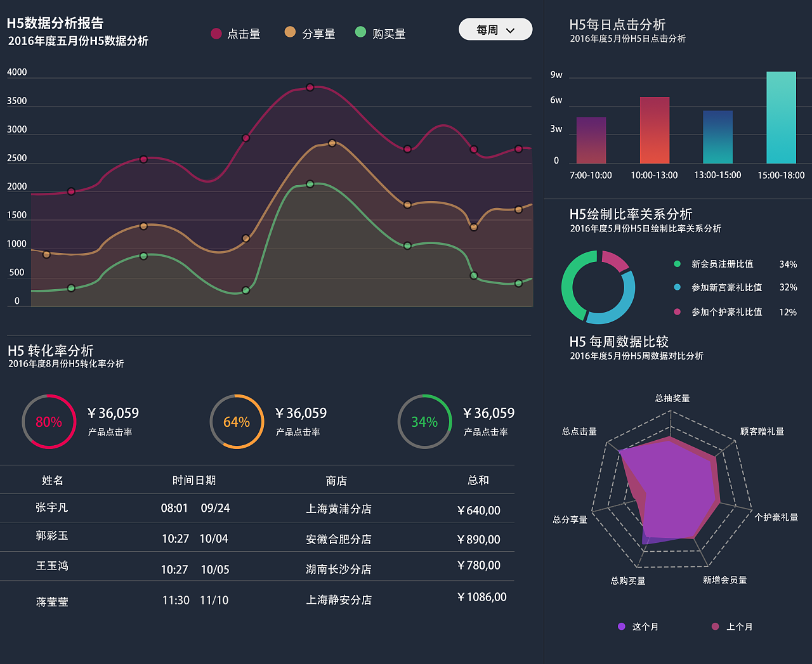Click the 参加新宫豪礼比值 blue indicator

(x=676, y=288)
